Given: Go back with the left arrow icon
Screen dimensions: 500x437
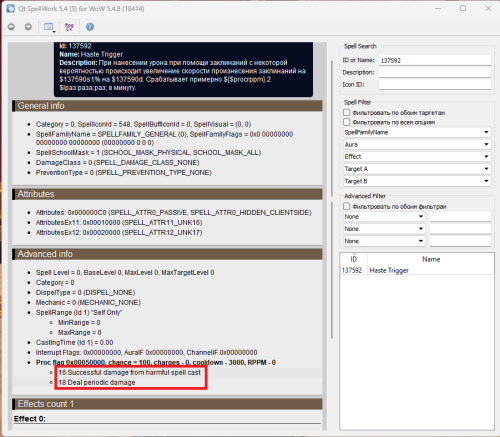Looking at the screenshot, I should coord(11,27).
